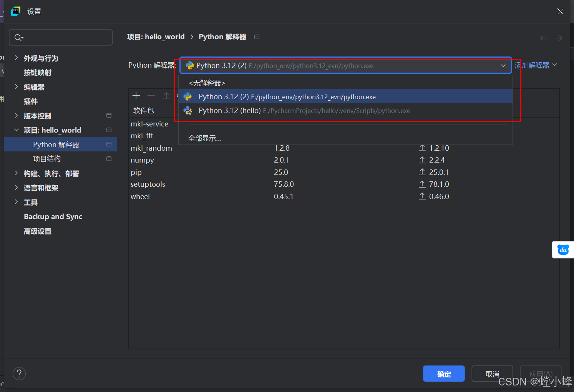
Task: Open 项目结构 settings page
Action: click(x=47, y=159)
